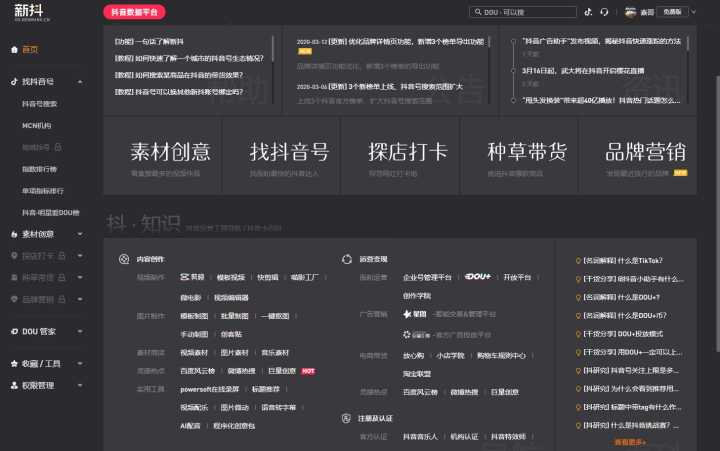This screenshot has width=720, height=451.
Task: Open the user avatar in the top bar
Action: coord(630,12)
